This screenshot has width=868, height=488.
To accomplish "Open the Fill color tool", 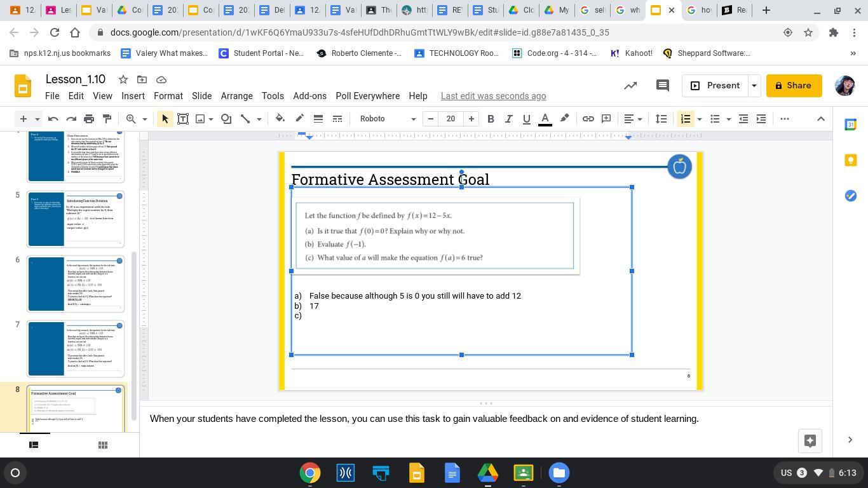I will coord(280,119).
